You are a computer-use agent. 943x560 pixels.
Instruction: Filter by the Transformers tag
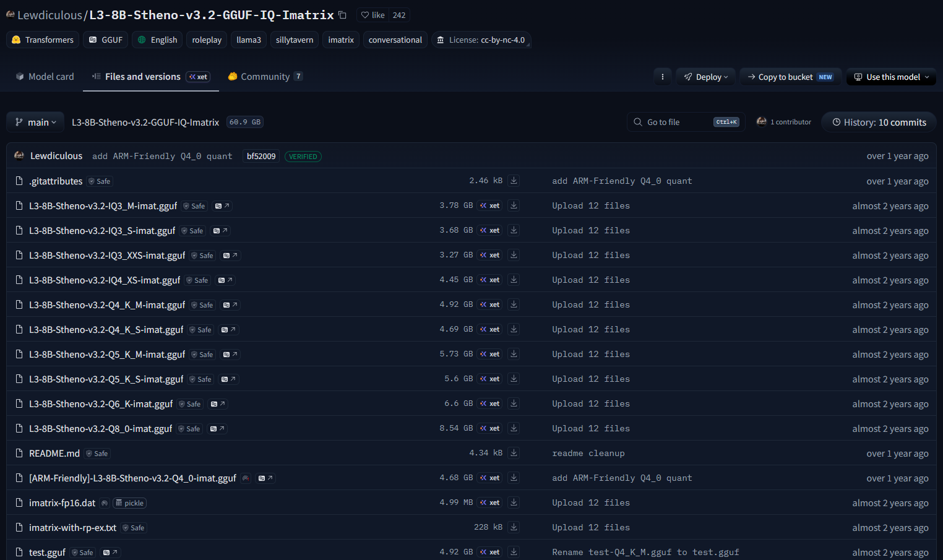tap(43, 40)
